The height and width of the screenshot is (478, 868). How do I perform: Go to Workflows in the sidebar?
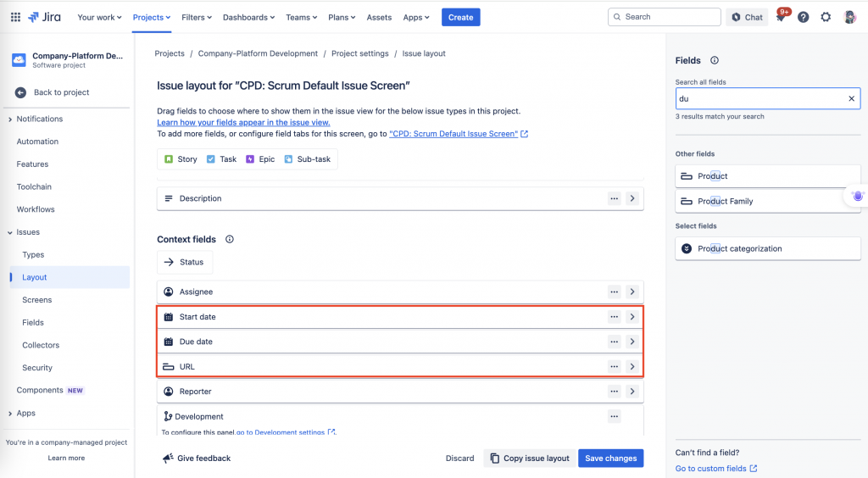coord(36,209)
